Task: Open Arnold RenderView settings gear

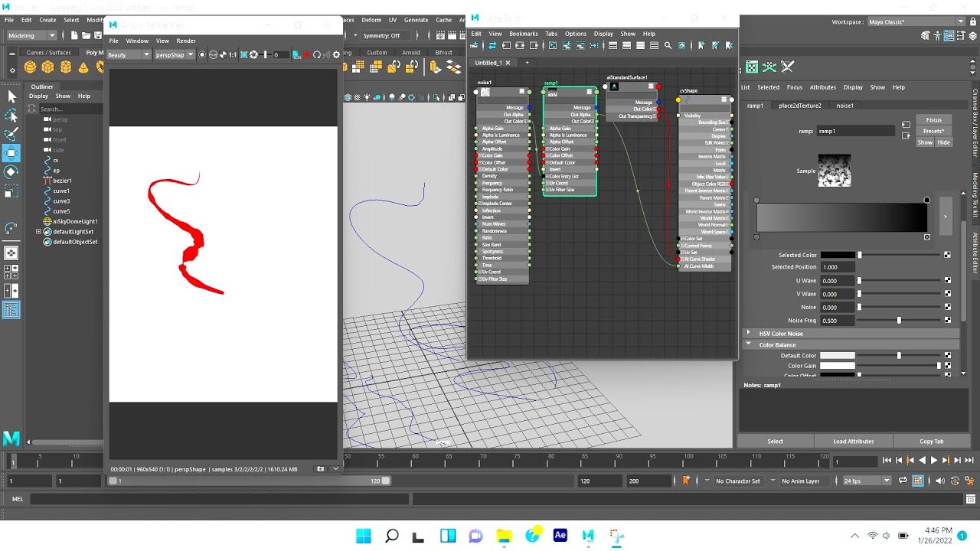Action: [x=336, y=54]
